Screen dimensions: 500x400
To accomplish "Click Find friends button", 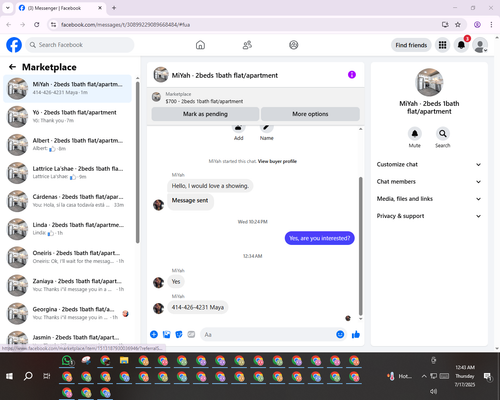I will tap(411, 45).
